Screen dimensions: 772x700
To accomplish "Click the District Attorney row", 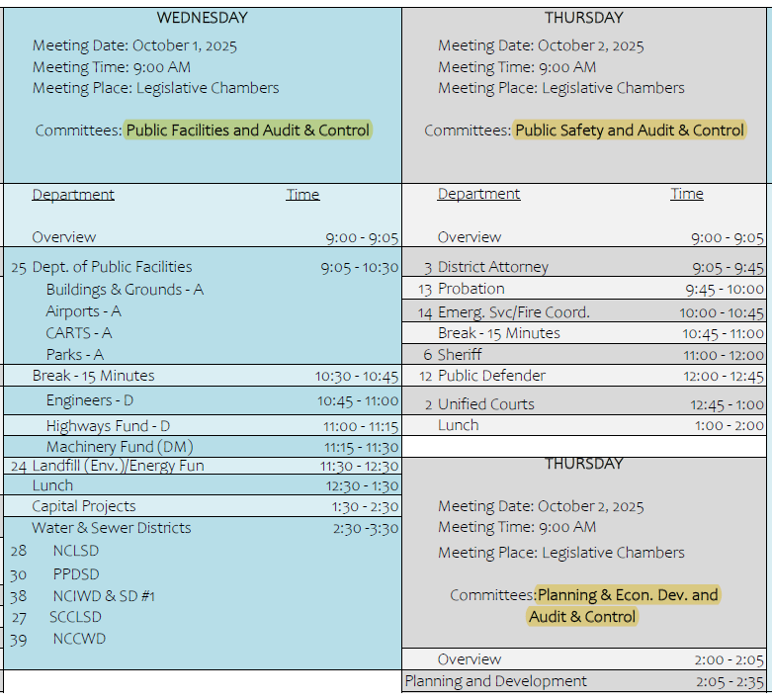I will coord(492,267).
